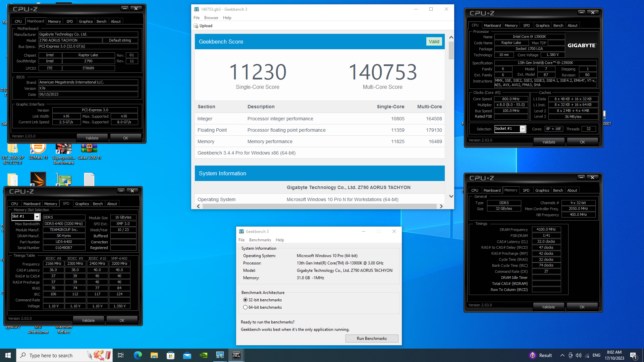The image size is (644, 362).
Task: Open Task View on the taskbar
Action: point(121,355)
